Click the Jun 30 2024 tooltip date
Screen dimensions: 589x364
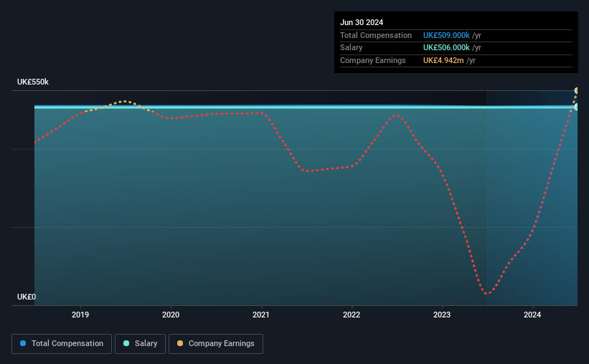click(x=362, y=22)
